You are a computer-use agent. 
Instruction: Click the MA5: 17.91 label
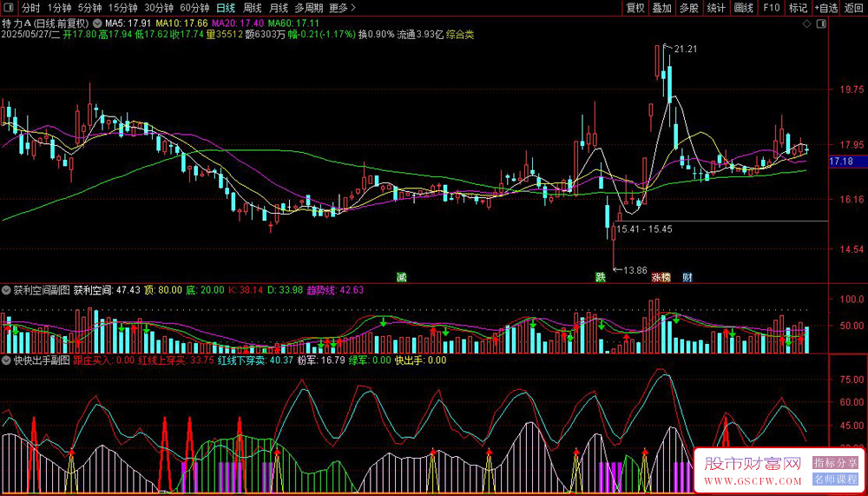click(x=128, y=23)
